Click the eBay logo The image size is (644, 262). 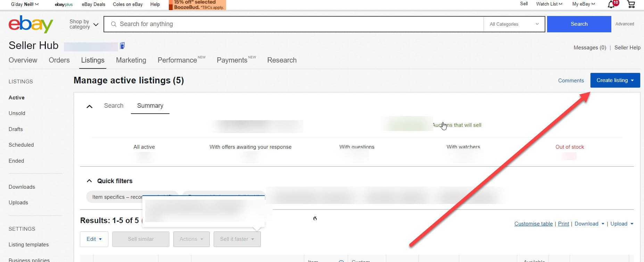pyautogui.click(x=31, y=24)
